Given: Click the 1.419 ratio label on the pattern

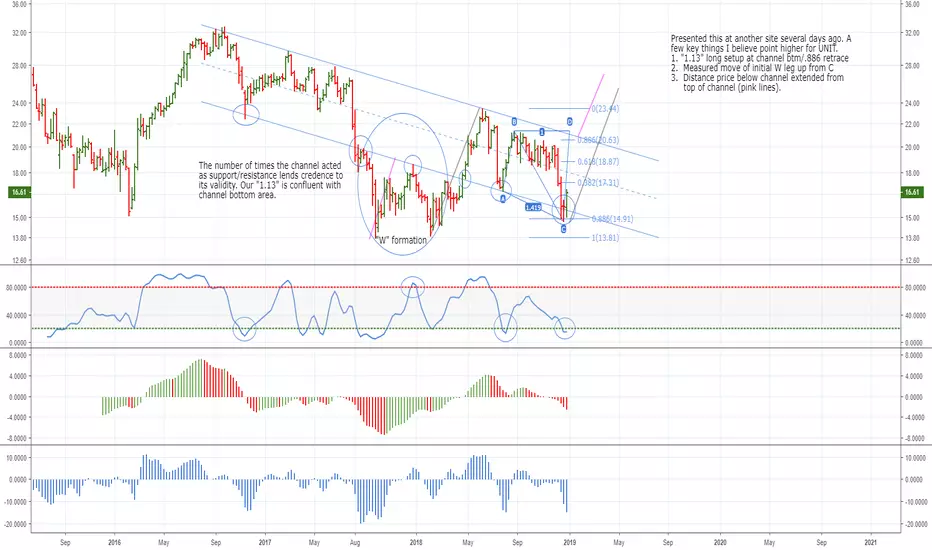Looking at the screenshot, I should coord(533,208).
